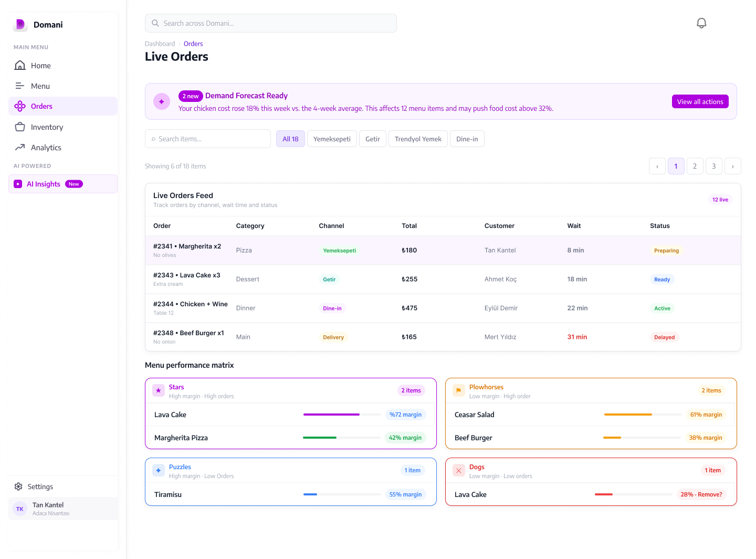Screen dimensions: 756x559
Task: Click the Preparing status badge
Action: pos(666,251)
